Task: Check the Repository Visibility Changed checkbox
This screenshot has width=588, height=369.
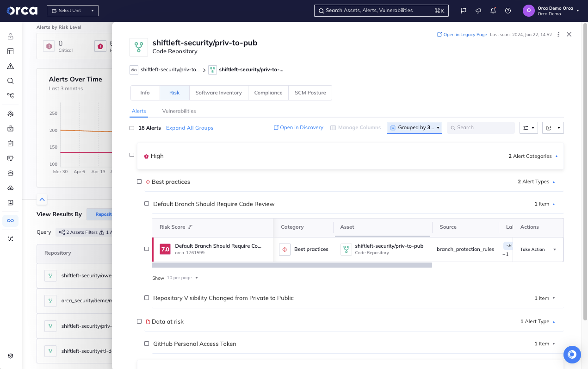Action: (x=147, y=298)
